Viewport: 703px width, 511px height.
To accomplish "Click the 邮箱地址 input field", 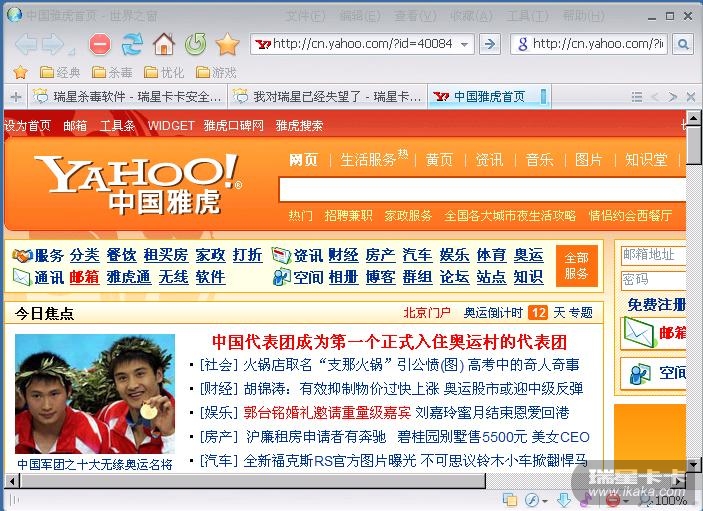I will [653, 255].
